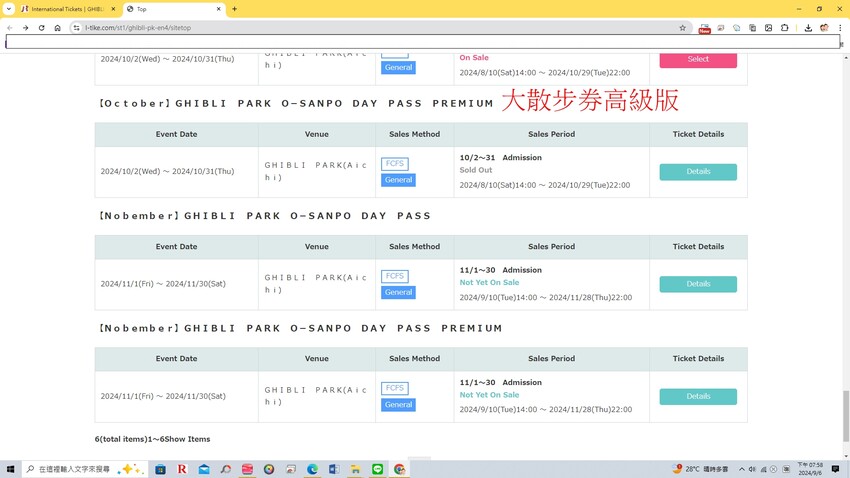Go forward with the browser forward arrow
The height and width of the screenshot is (478, 850).
25,28
